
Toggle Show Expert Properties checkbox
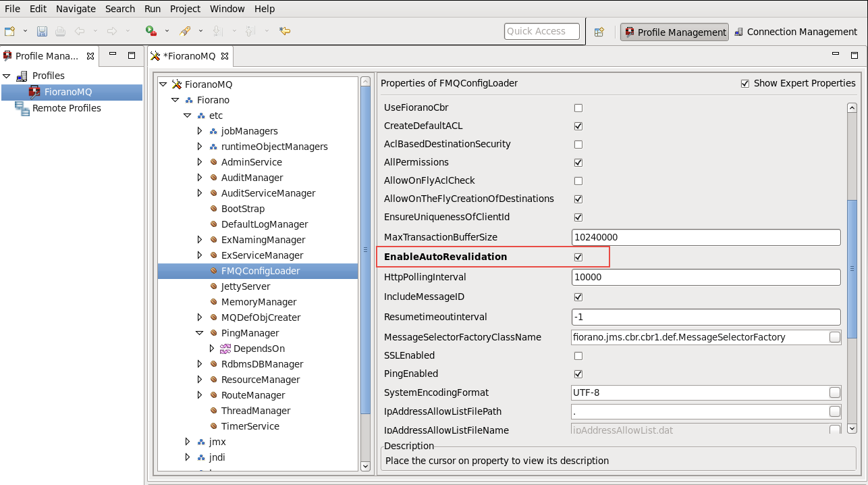click(x=745, y=84)
